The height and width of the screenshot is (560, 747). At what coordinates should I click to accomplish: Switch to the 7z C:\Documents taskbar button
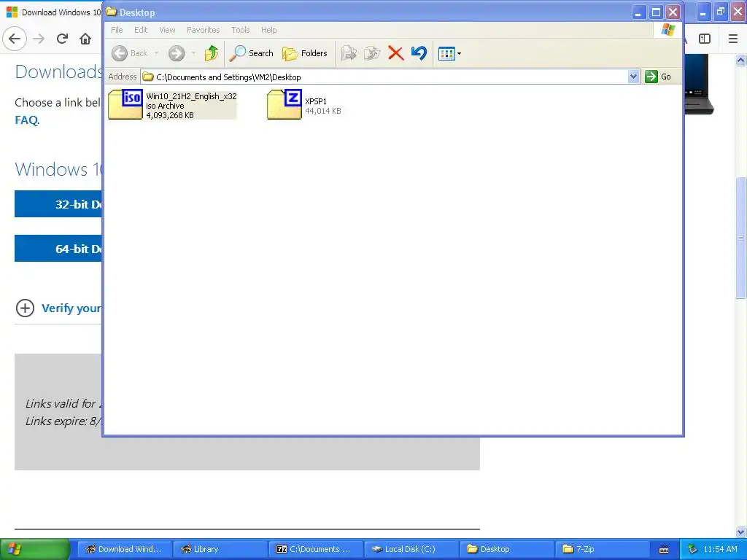tap(316, 549)
